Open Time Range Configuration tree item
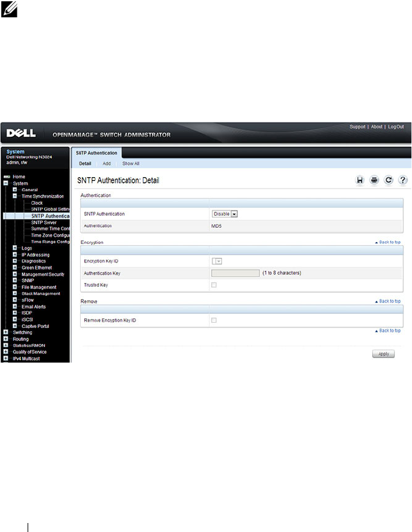This screenshot has height=532, width=412. [50, 242]
